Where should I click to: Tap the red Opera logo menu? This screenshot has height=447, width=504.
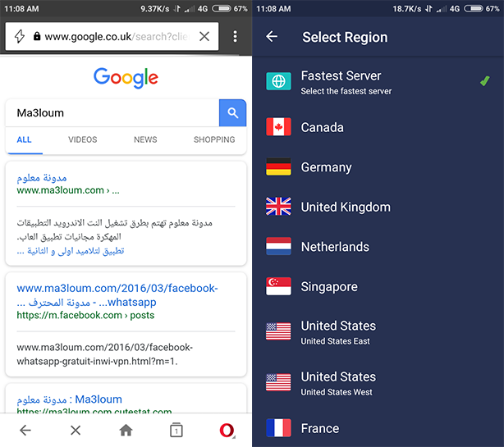[x=227, y=431]
